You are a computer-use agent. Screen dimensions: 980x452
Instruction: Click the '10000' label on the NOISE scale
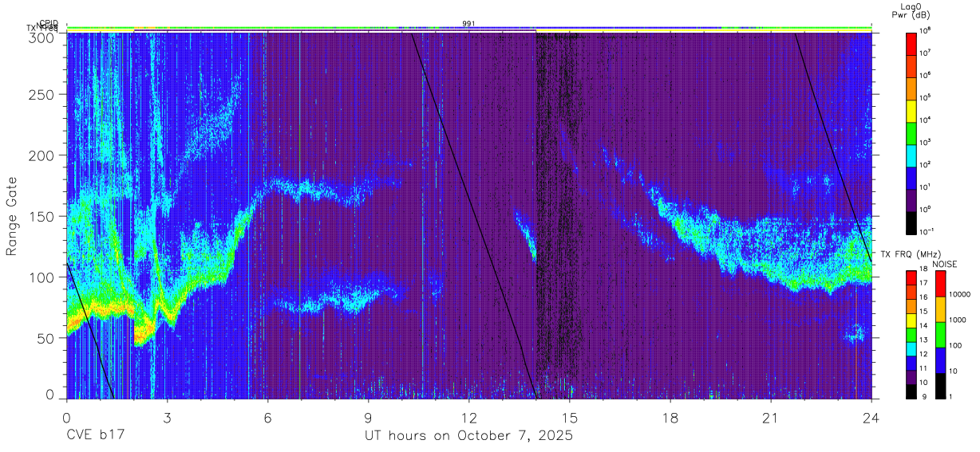(959, 294)
